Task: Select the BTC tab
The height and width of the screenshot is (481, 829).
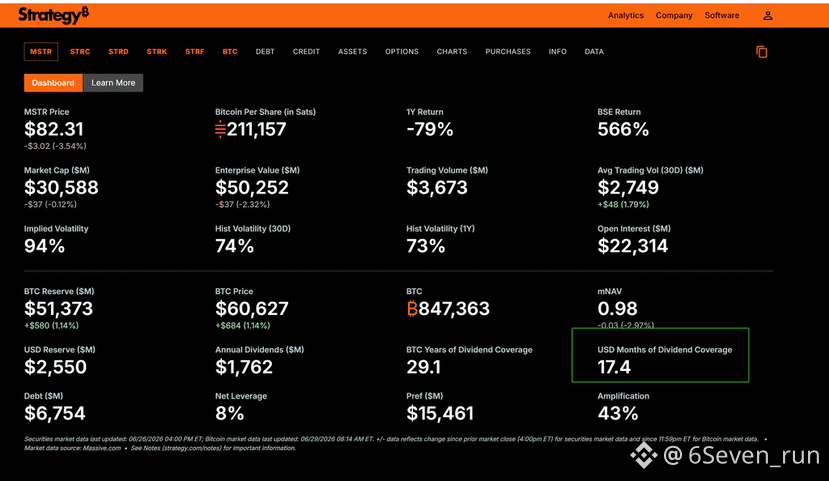Action: point(230,51)
